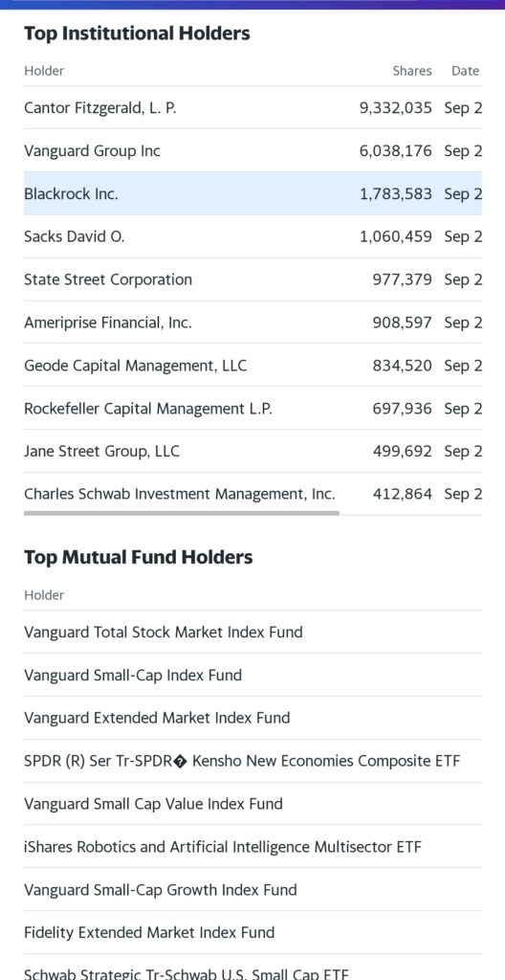This screenshot has width=505, height=980.
Task: Click the Shares column header
Action: (412, 71)
